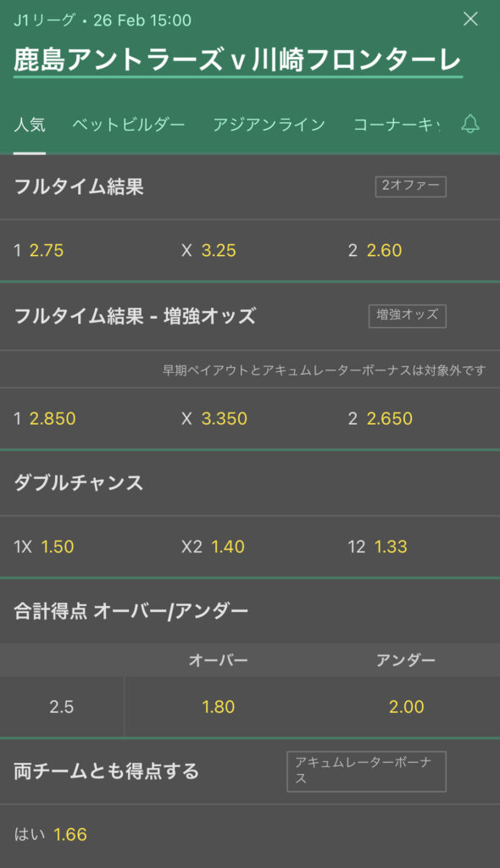Select the コーナーキック tab
This screenshot has height=868, width=500.
coord(397,125)
